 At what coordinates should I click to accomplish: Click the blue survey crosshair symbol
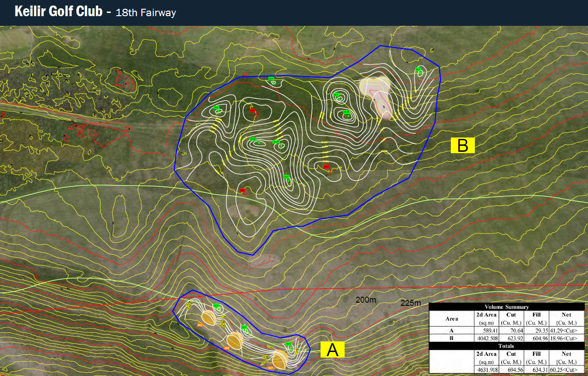[282, 290]
